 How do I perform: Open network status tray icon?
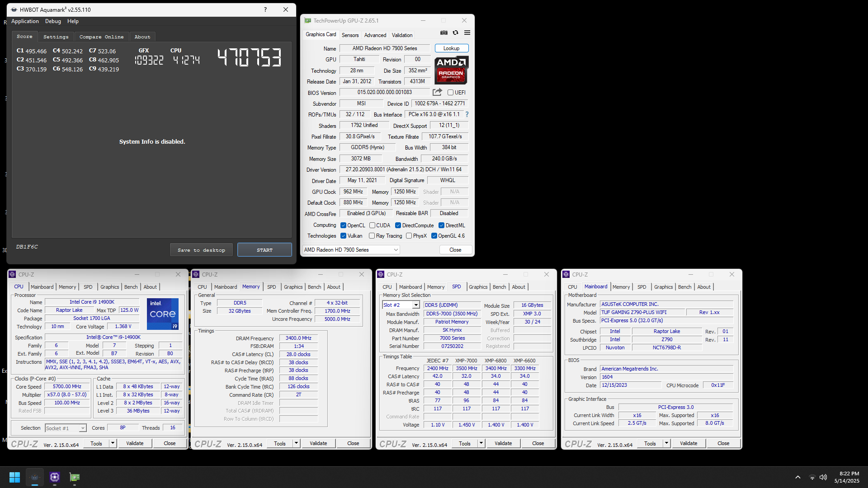coord(812,477)
